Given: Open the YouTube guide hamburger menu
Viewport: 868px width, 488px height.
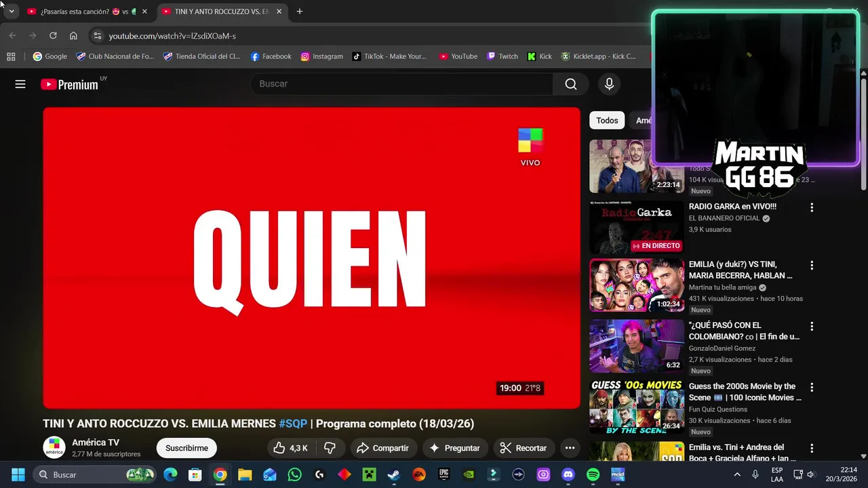Looking at the screenshot, I should 20,84.
